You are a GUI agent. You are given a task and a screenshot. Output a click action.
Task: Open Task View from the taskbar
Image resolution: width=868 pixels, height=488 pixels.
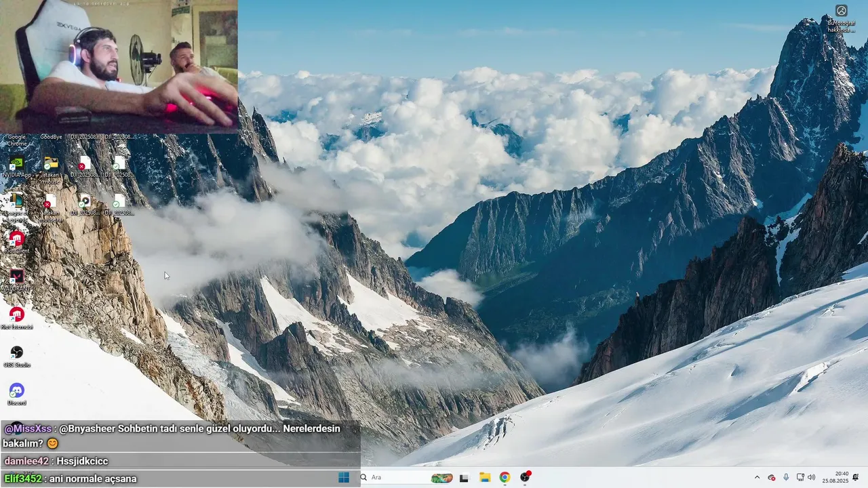coord(464,478)
